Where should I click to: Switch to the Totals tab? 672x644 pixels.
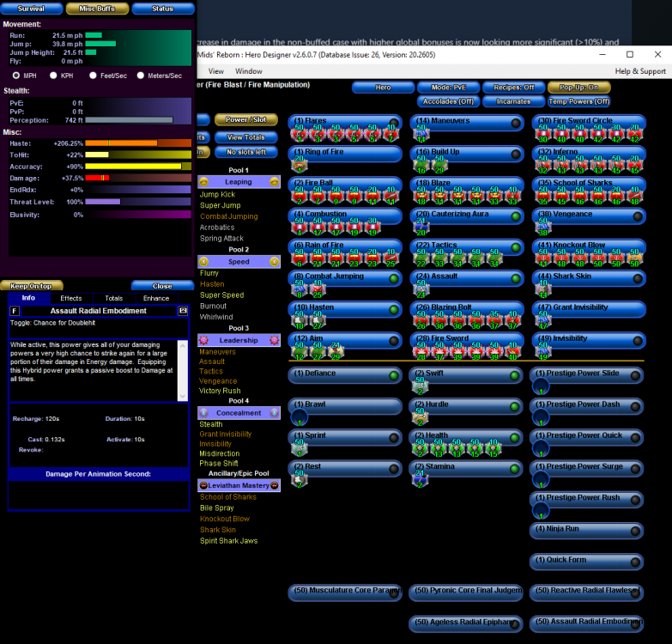point(114,298)
